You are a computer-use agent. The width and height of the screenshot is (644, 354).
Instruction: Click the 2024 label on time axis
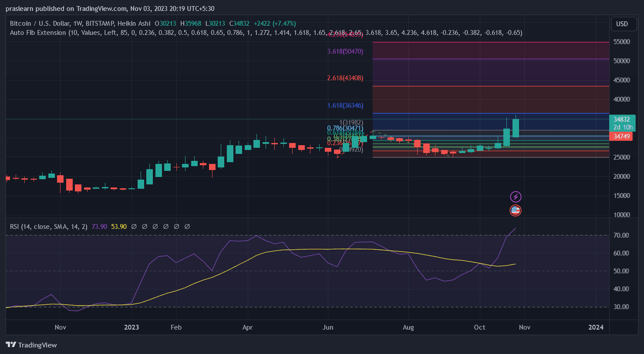(596, 327)
